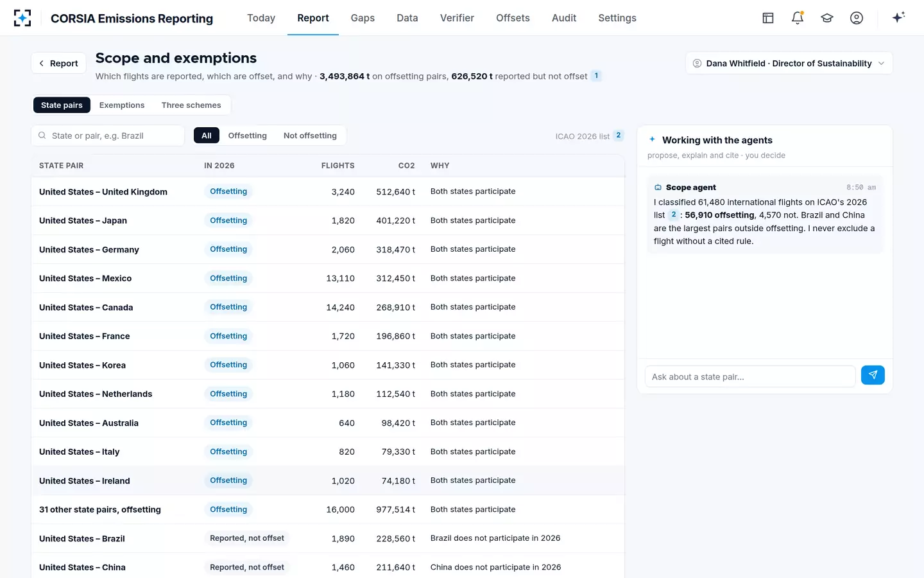Open the Today nav item
This screenshot has width=924, height=578.
[x=261, y=18]
